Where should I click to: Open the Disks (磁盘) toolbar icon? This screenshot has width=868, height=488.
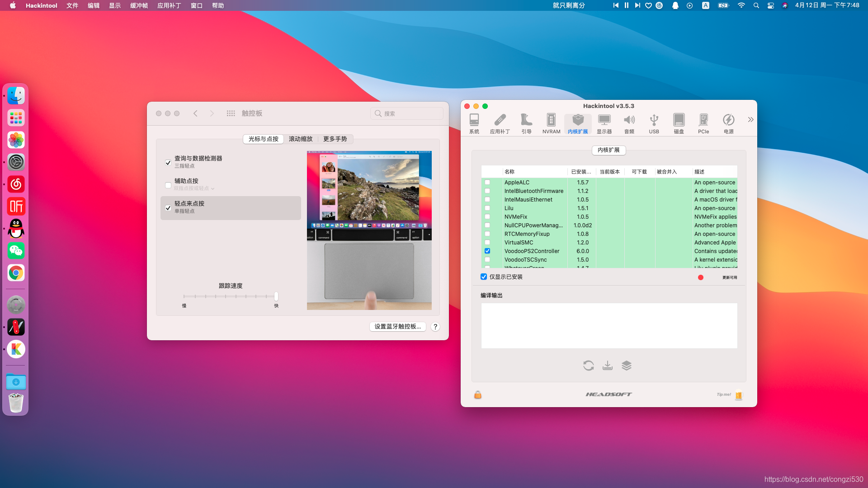click(x=679, y=123)
